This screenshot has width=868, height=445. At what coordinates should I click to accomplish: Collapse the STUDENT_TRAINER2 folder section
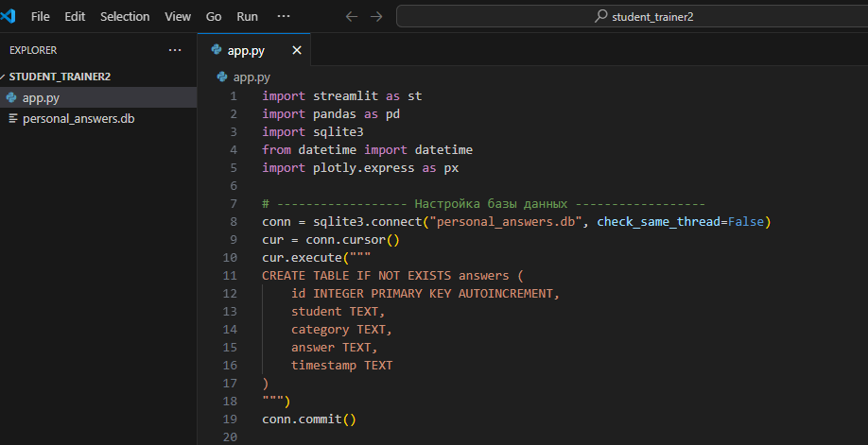coord(60,77)
